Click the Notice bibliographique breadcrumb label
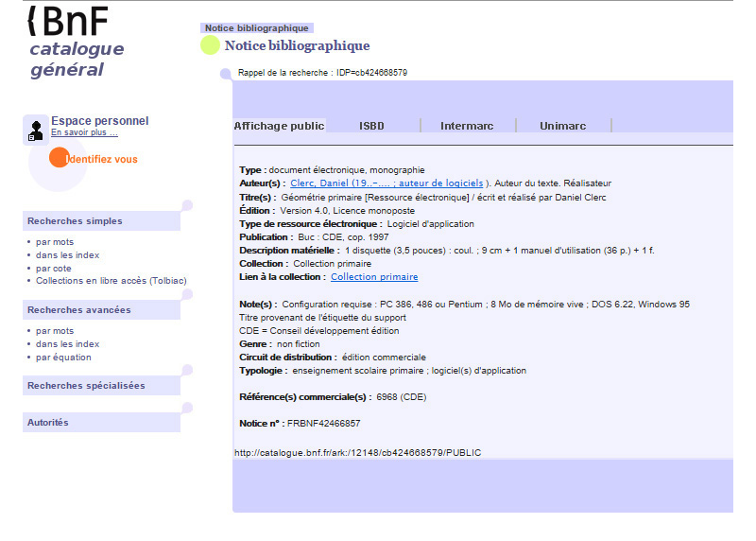Viewport: 756px width, 541px height. coord(256,28)
